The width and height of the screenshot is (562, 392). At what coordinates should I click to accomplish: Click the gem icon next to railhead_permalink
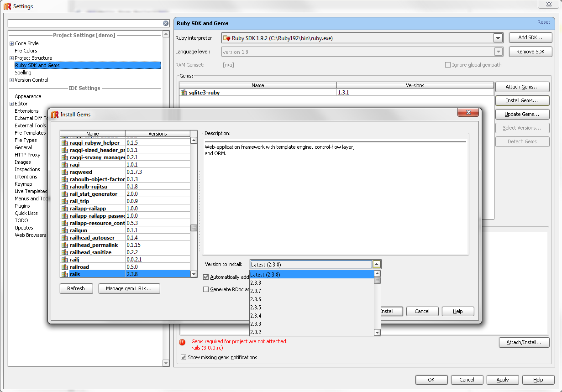(65, 245)
